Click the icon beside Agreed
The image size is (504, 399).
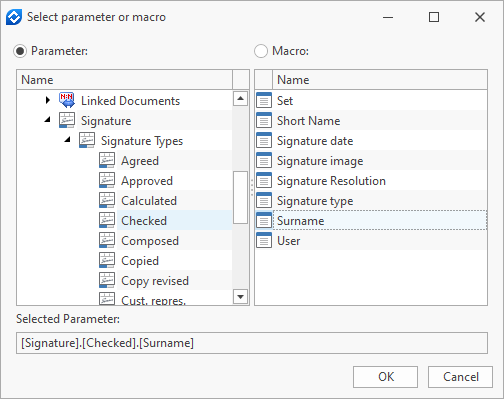pos(107,160)
